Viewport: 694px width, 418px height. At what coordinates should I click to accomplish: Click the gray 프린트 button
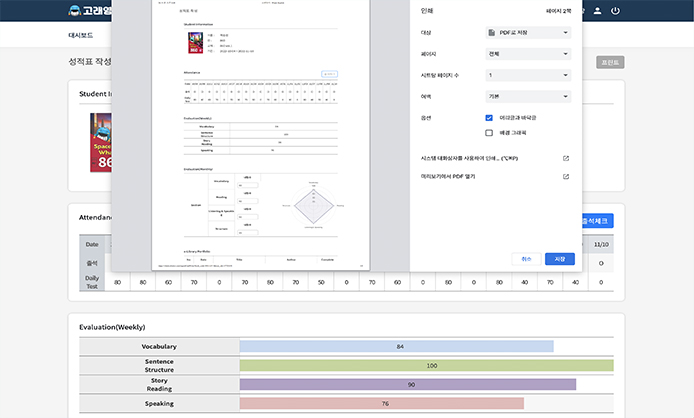tap(610, 62)
